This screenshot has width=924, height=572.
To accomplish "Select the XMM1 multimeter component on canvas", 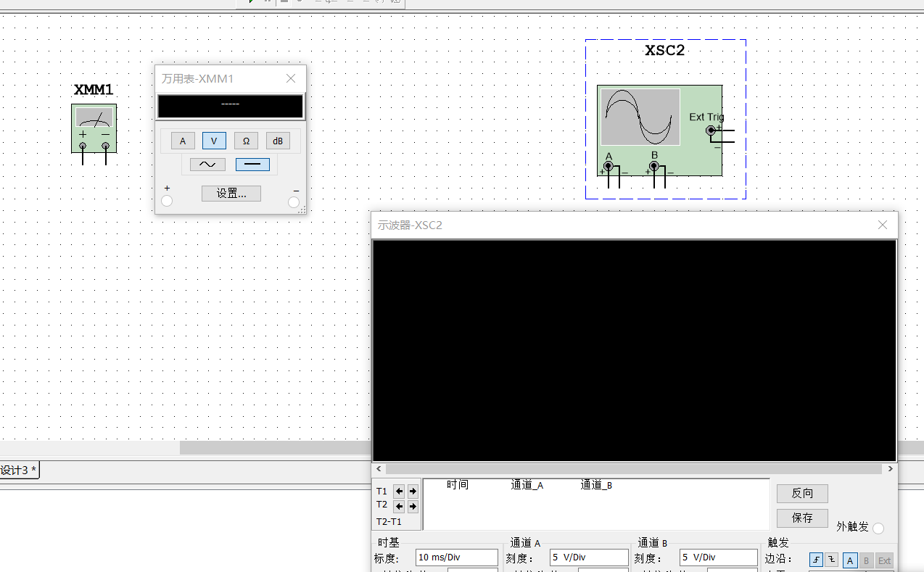I will pyautogui.click(x=94, y=128).
